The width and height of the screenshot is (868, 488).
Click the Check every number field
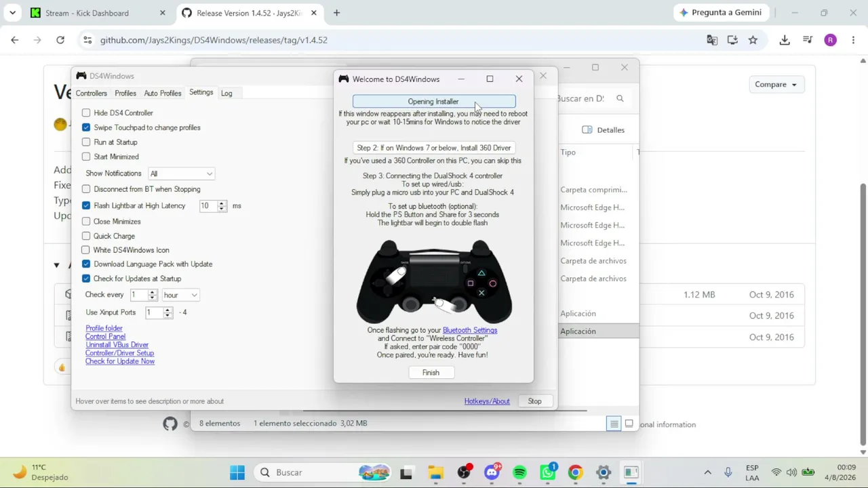coord(139,295)
